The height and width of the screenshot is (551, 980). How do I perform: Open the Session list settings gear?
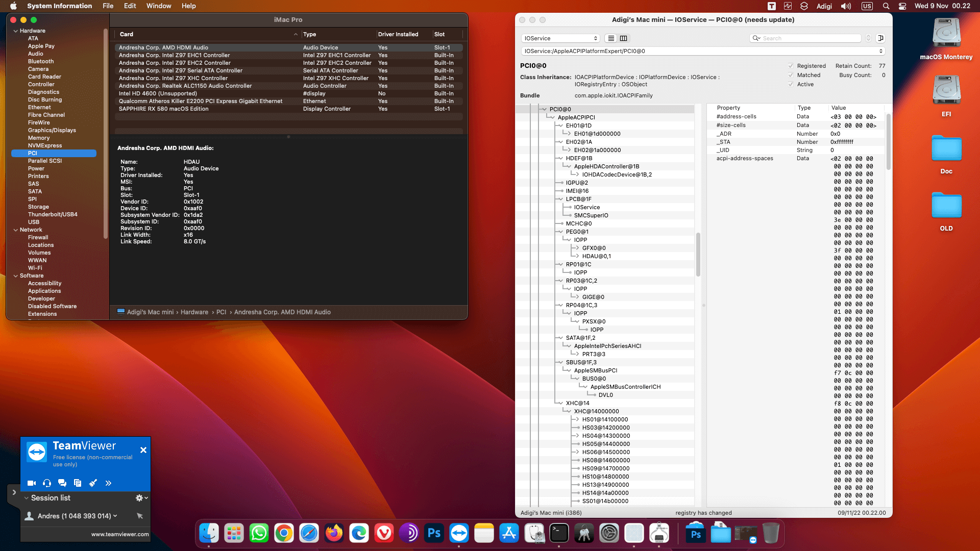coord(140,498)
